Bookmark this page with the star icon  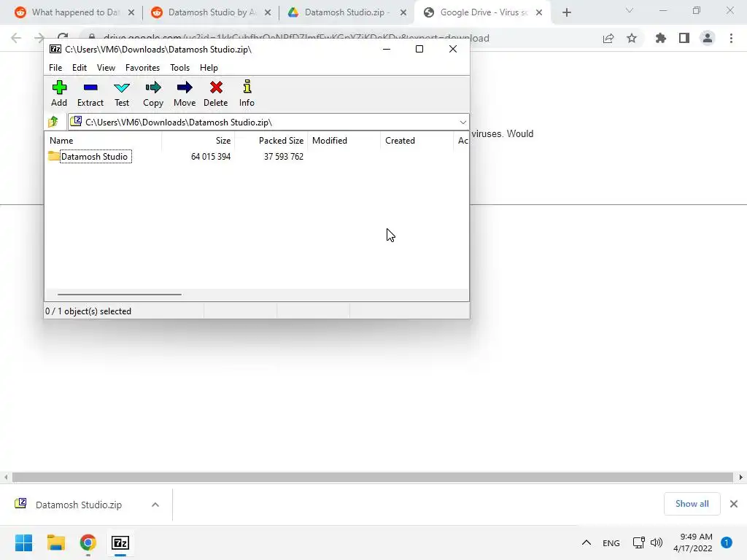[632, 38]
